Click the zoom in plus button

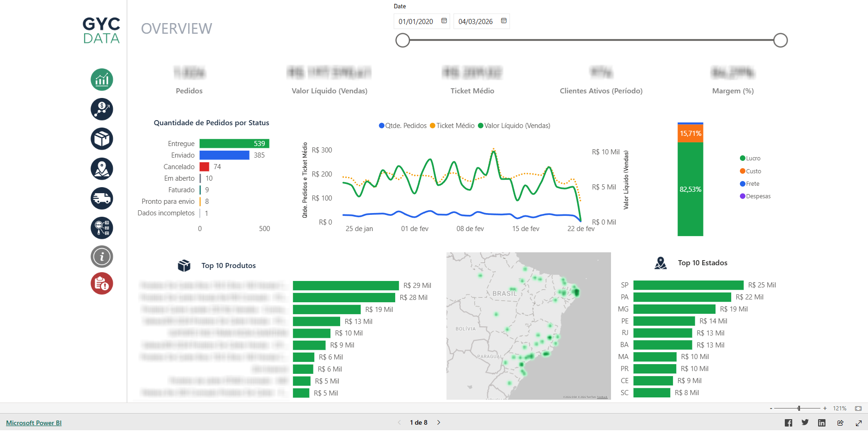(825, 409)
